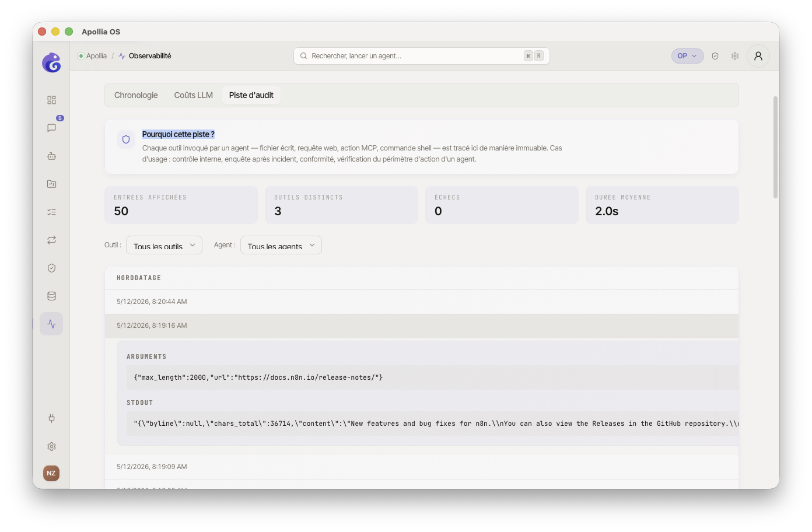Select the Piste d'audit tab
The image size is (812, 532).
(251, 95)
